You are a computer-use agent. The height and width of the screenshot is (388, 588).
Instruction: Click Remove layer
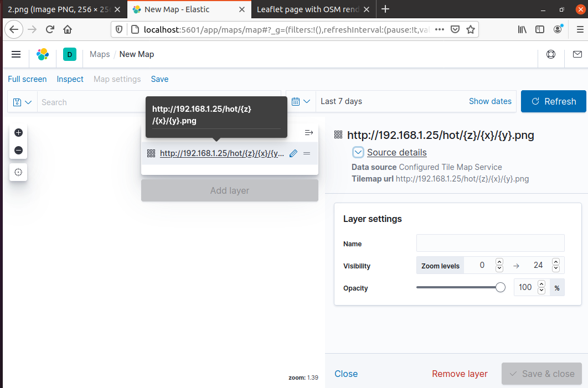pyautogui.click(x=460, y=374)
